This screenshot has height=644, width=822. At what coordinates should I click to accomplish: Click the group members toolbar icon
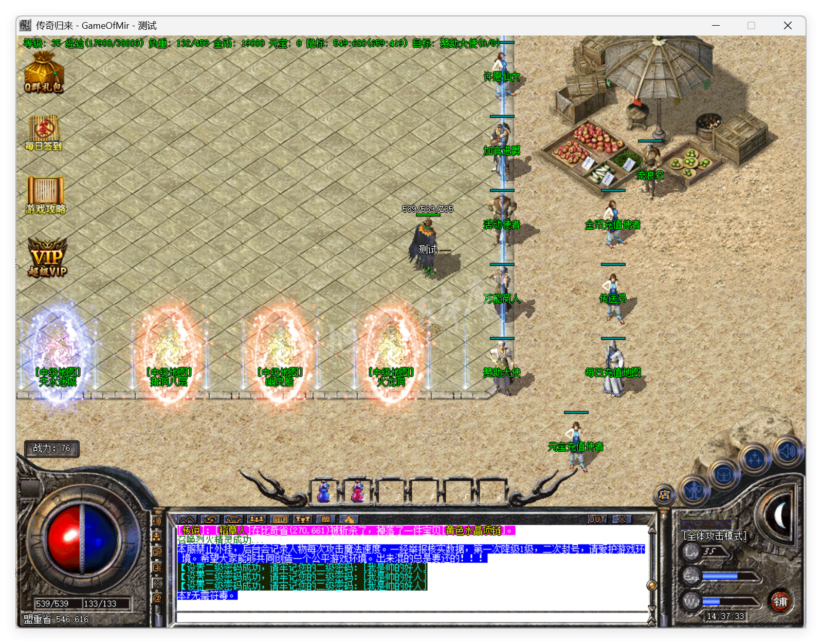point(257,519)
